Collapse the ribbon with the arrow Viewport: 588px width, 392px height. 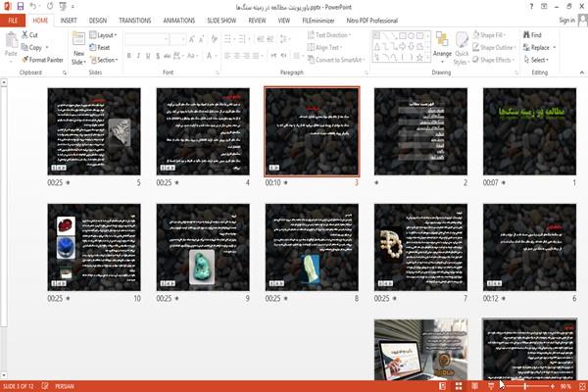tap(582, 73)
